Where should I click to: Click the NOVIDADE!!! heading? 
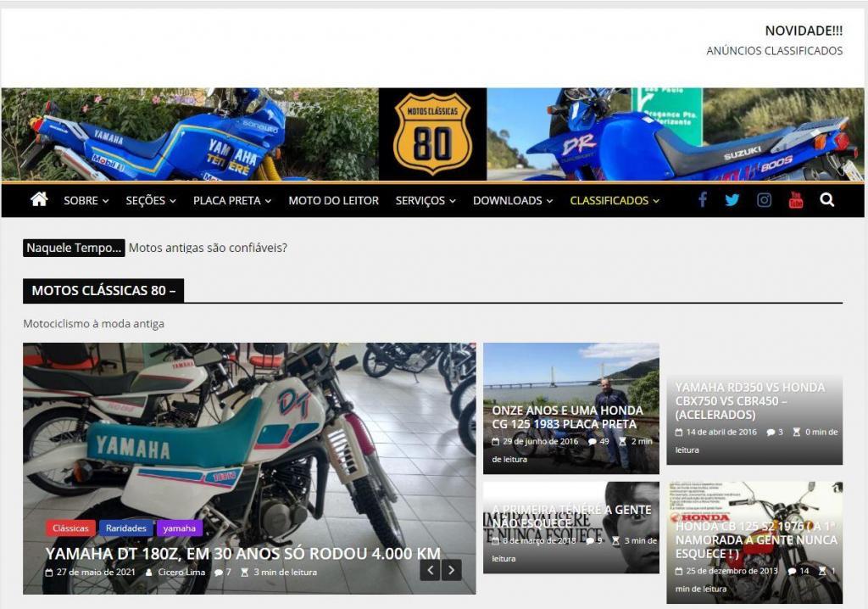[804, 31]
